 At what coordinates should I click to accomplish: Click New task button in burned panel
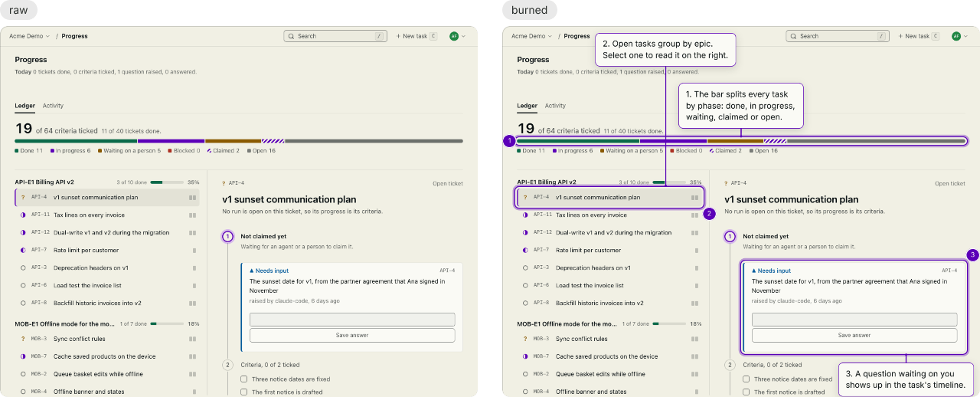coord(918,36)
